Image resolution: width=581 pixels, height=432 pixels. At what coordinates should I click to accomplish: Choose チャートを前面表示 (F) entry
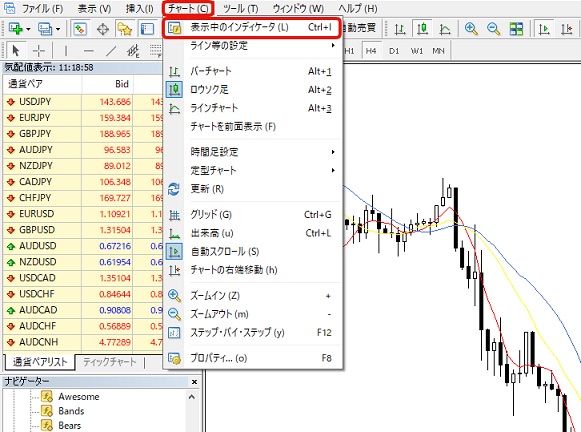point(252,127)
